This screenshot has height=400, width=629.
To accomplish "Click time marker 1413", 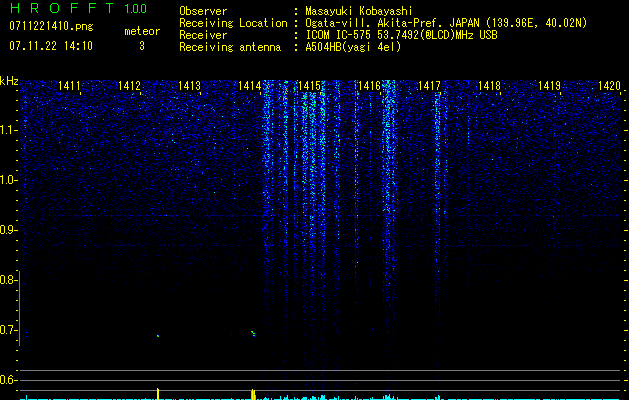I will tap(189, 86).
